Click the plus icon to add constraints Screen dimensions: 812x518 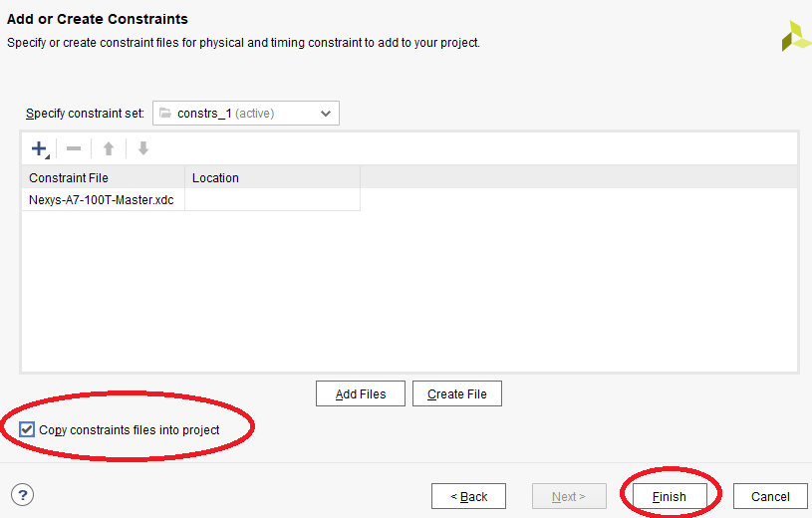(x=40, y=148)
